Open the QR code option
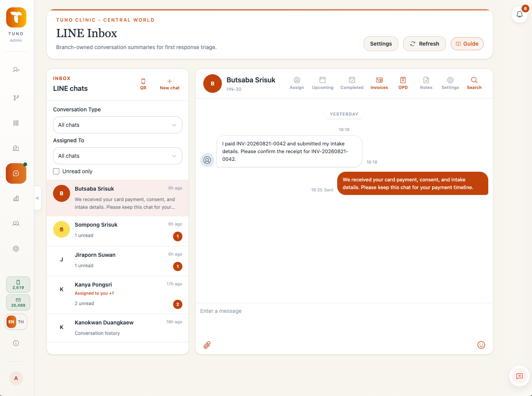Image resolution: width=532 pixels, height=396 pixels. [x=143, y=84]
